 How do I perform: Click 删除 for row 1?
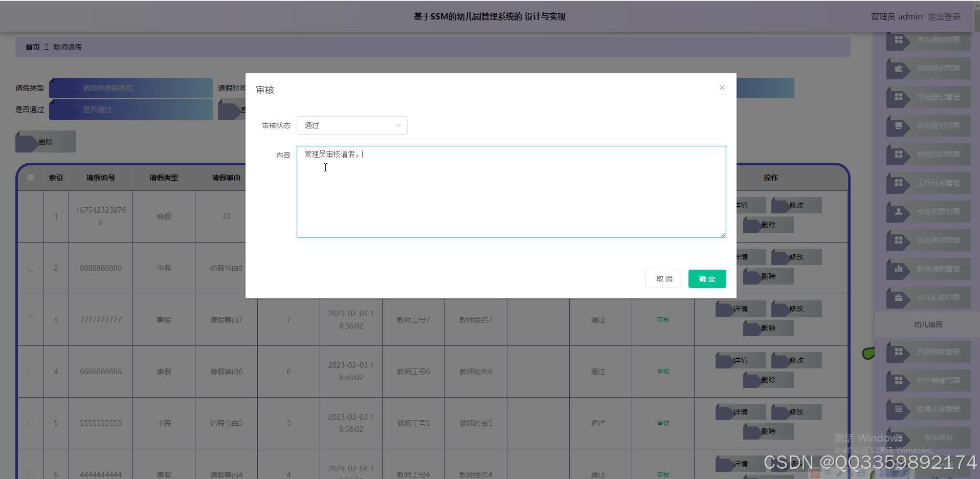coord(768,225)
